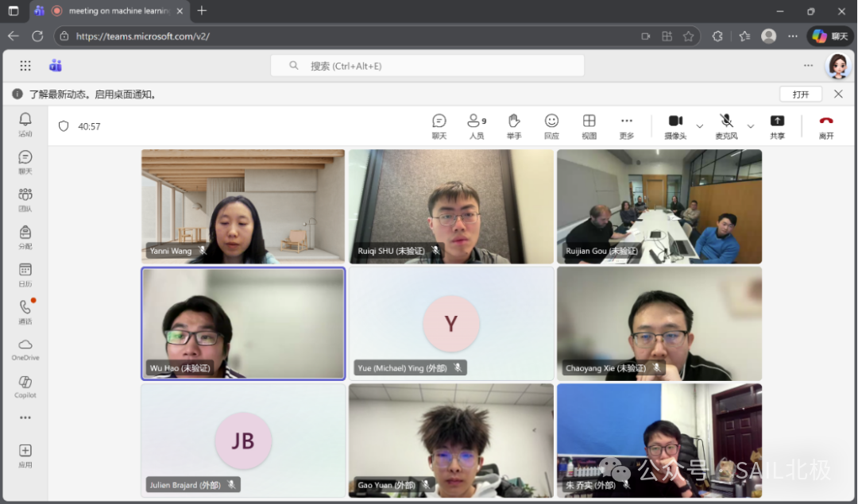Show more apps via sidebar ellipsis
Image resolution: width=858 pixels, height=504 pixels.
tap(25, 417)
